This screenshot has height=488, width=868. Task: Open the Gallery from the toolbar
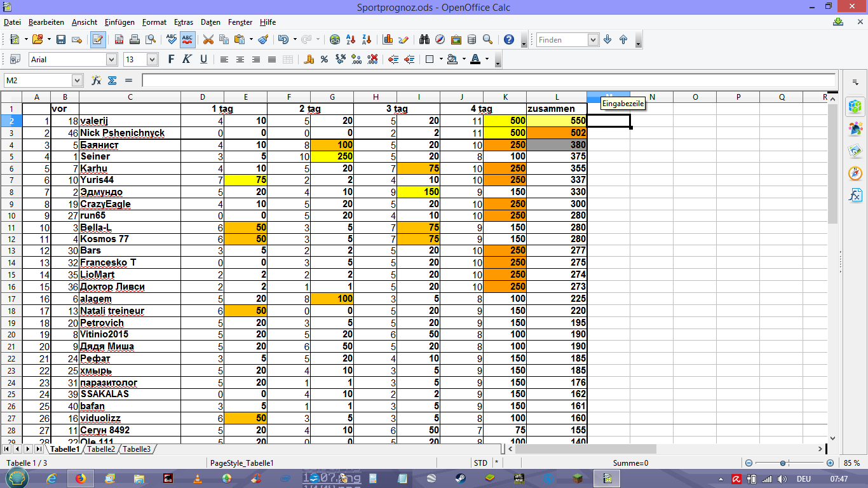456,39
